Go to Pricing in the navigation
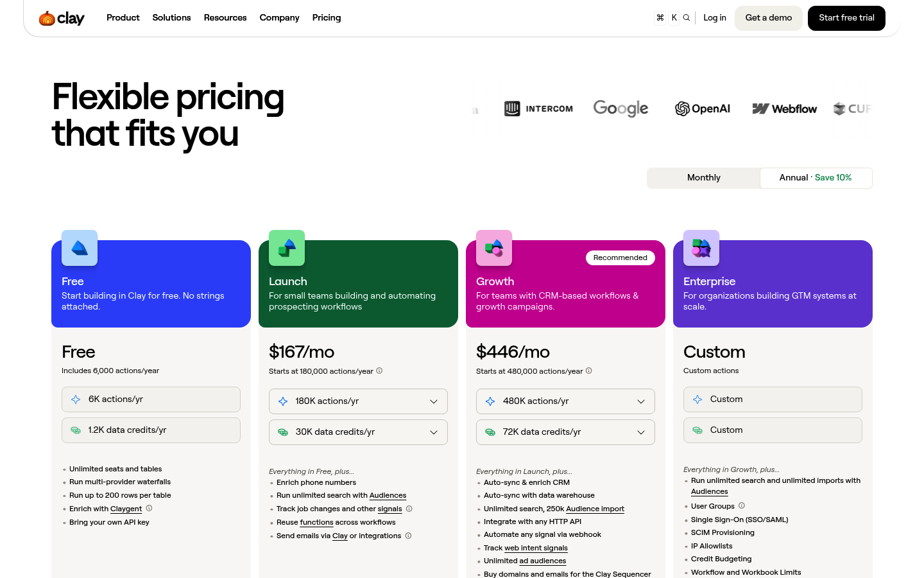924x578 pixels. [x=327, y=18]
